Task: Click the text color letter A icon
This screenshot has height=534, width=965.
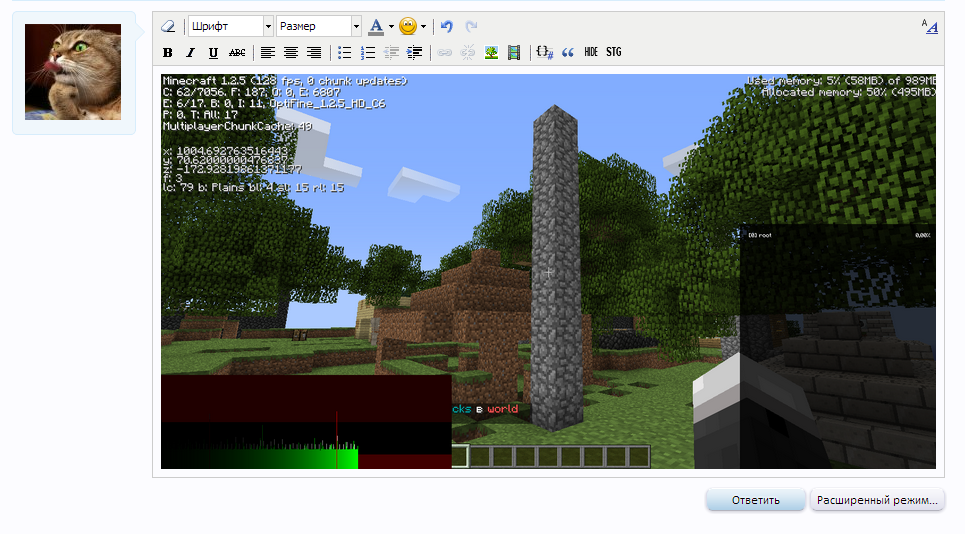Action: click(375, 26)
